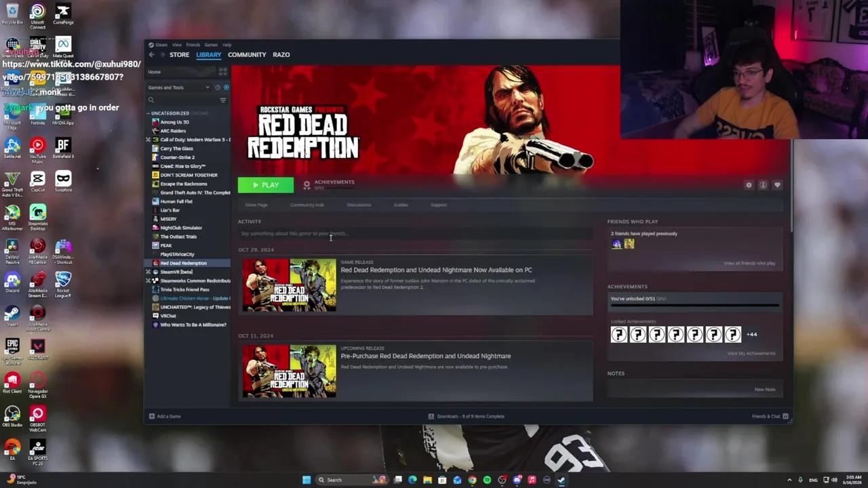Viewport: 868px width, 488px height.
Task: Toggle the ready-to-play filter icon
Action: [x=226, y=87]
